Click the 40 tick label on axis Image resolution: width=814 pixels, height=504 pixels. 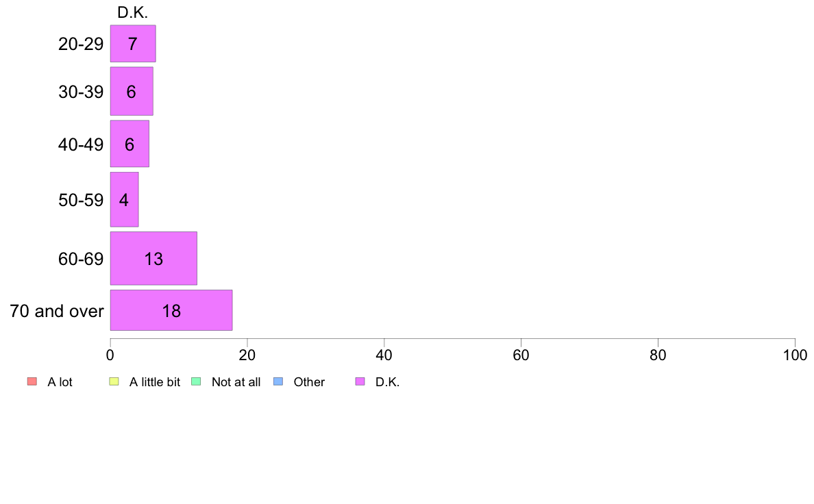coord(384,355)
